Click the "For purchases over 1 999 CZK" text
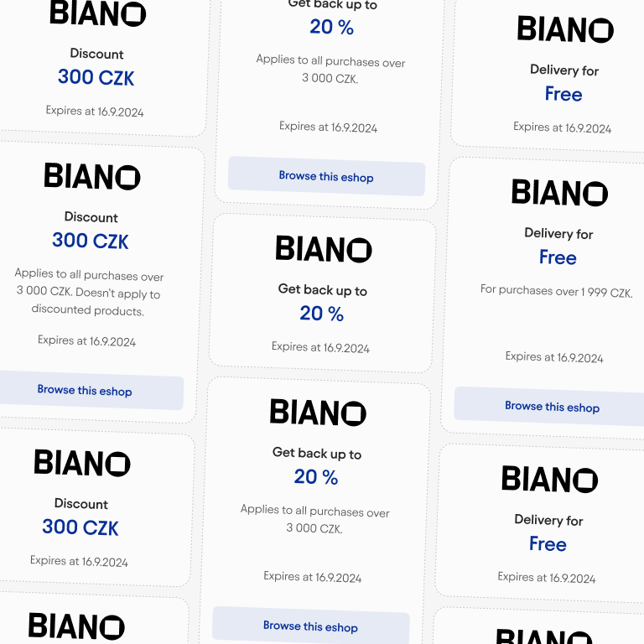 tap(556, 292)
